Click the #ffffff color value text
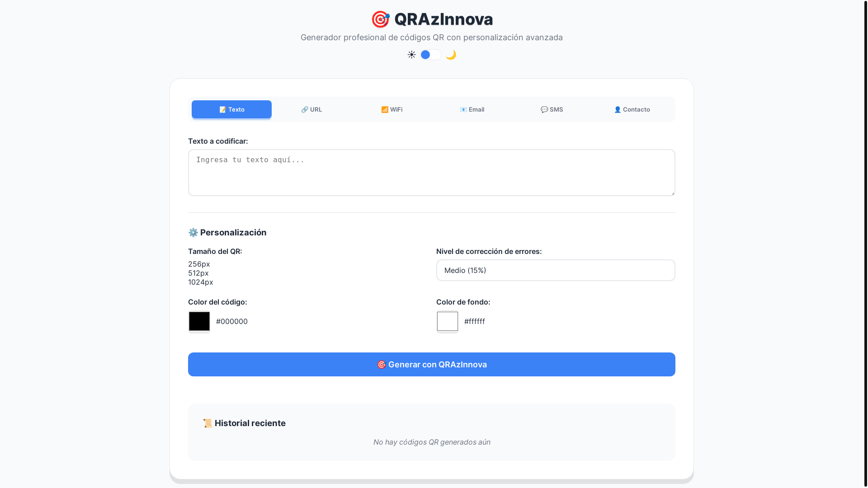The height and width of the screenshot is (488, 868). point(475,321)
